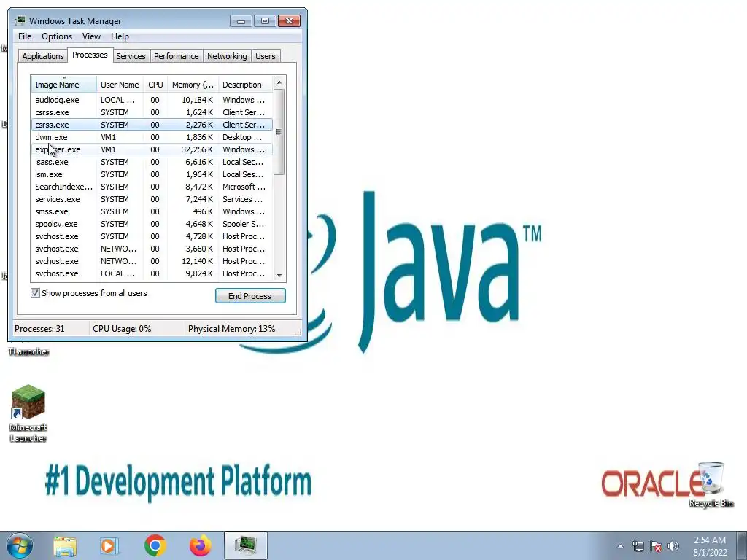
Task: Select the services.exe process row
Action: click(152, 199)
